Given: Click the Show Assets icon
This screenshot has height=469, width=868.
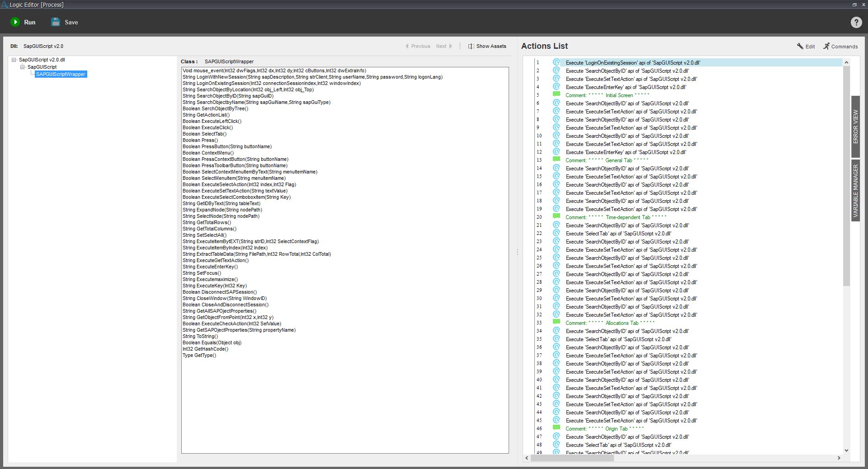Looking at the screenshot, I should [x=471, y=46].
